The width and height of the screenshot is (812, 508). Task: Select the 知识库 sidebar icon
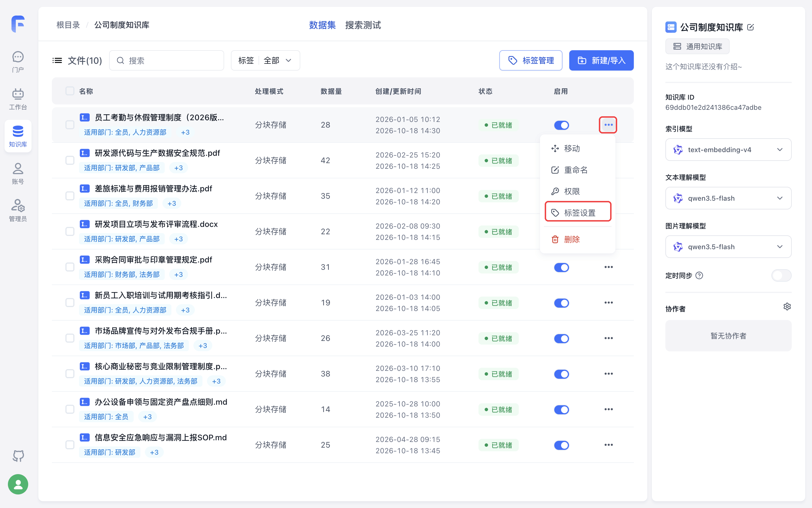pos(18,136)
